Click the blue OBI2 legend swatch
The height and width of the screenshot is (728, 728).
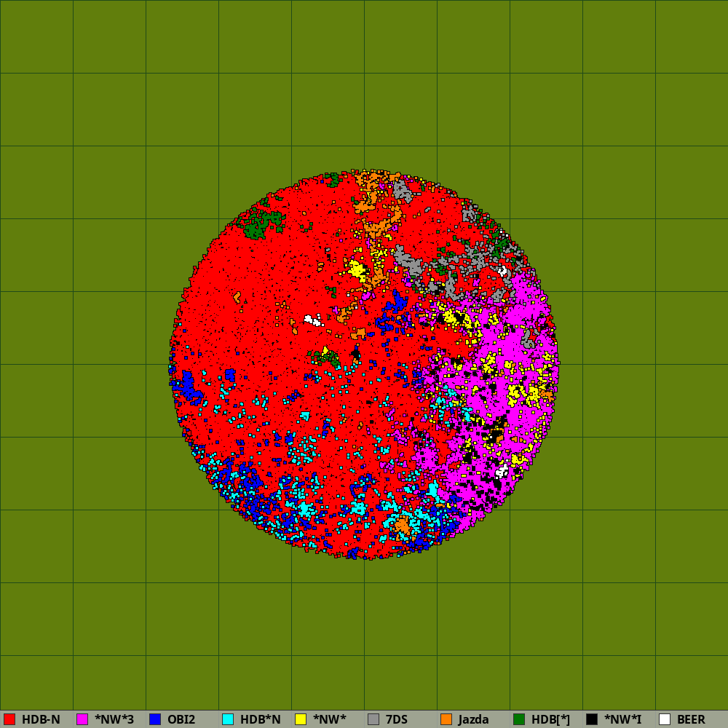pyautogui.click(x=155, y=719)
